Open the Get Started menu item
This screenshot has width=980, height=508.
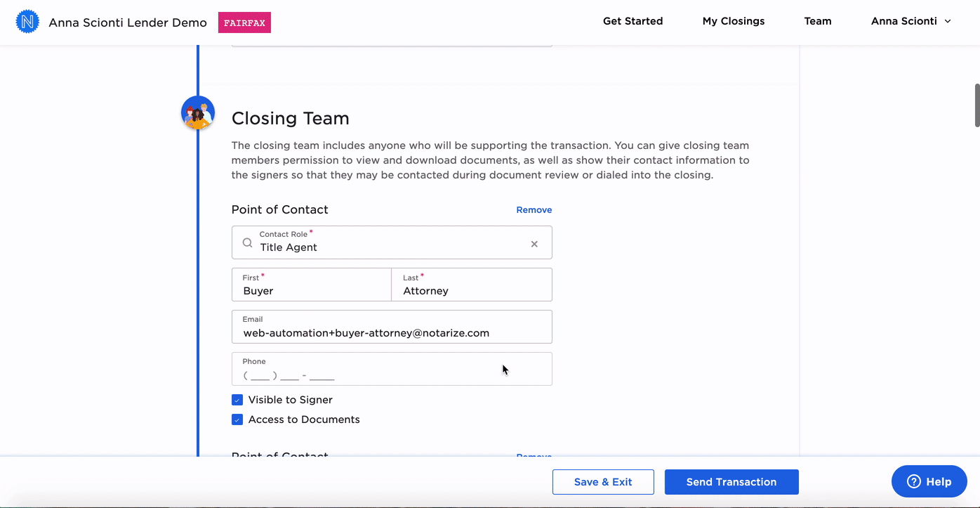coord(633,21)
